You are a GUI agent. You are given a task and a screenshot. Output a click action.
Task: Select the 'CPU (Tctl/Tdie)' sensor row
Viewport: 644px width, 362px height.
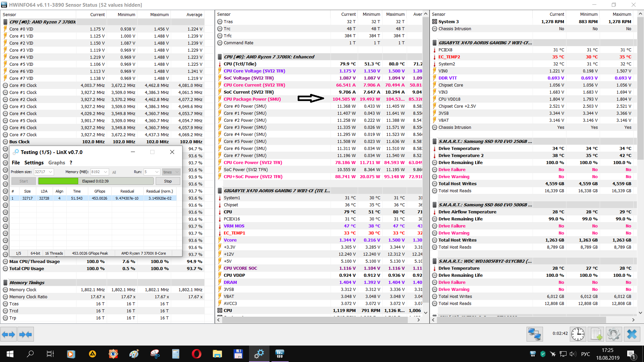[x=319, y=64]
